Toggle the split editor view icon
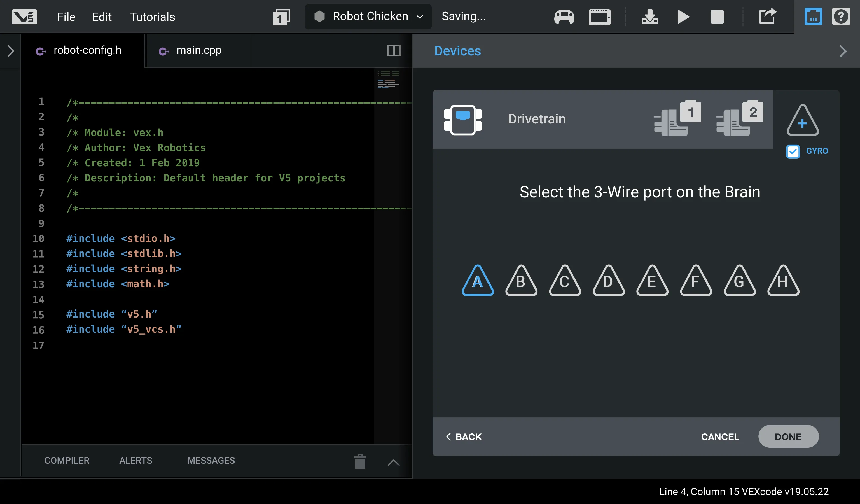Image resolution: width=860 pixels, height=504 pixels. 394,50
